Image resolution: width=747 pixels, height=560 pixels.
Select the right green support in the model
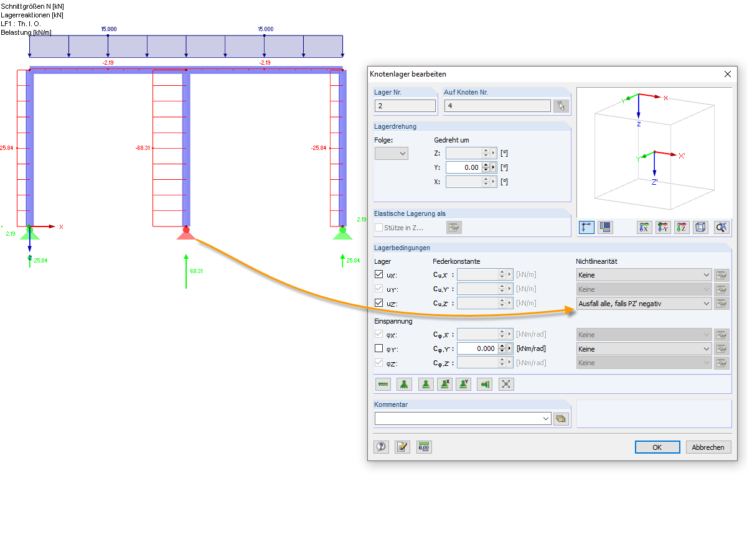342,234
